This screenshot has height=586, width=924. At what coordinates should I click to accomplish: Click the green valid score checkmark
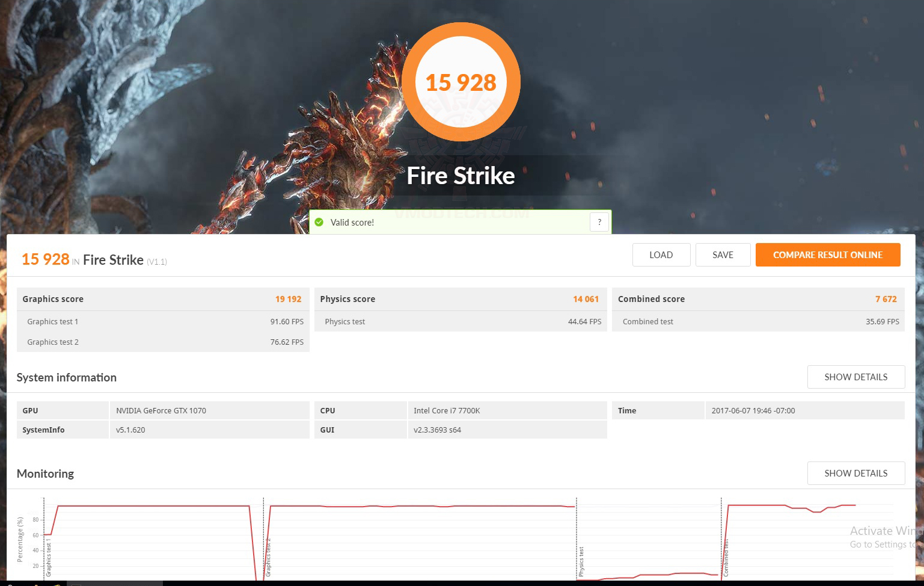(x=319, y=222)
